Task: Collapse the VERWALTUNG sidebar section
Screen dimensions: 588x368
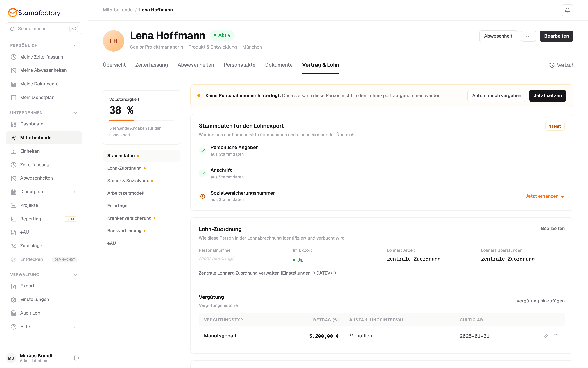Action: tap(75, 275)
